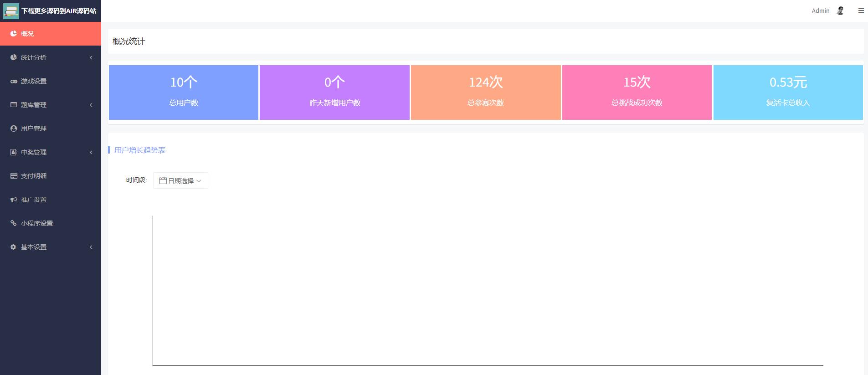Click the megaphone icon for 推广设置
868x375 pixels.
click(14, 200)
